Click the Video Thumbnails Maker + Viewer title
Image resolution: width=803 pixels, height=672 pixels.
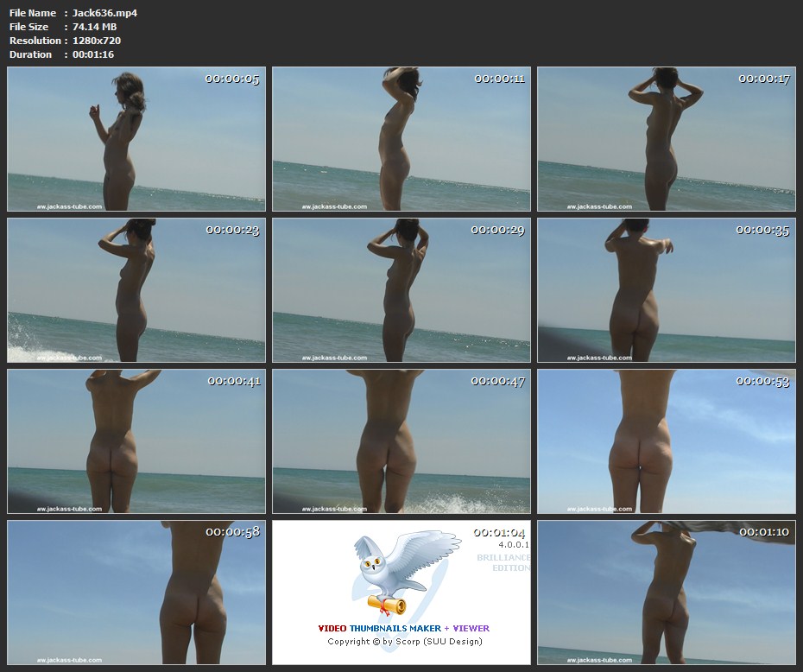(403, 628)
